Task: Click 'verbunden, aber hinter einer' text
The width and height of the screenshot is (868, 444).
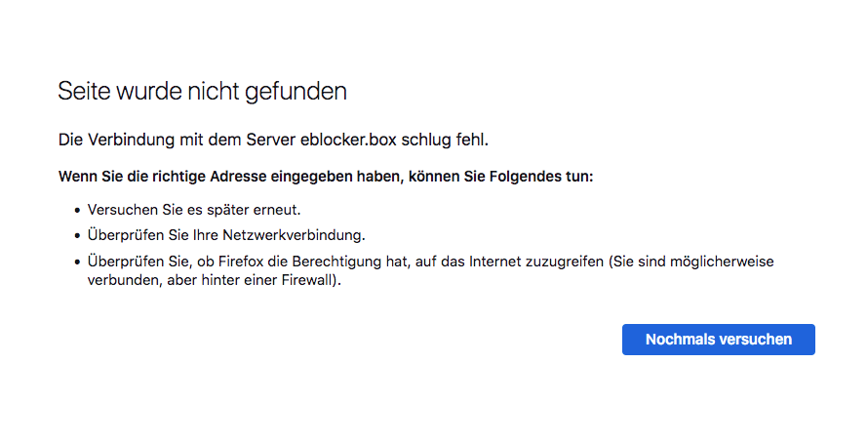Action: tap(182, 280)
